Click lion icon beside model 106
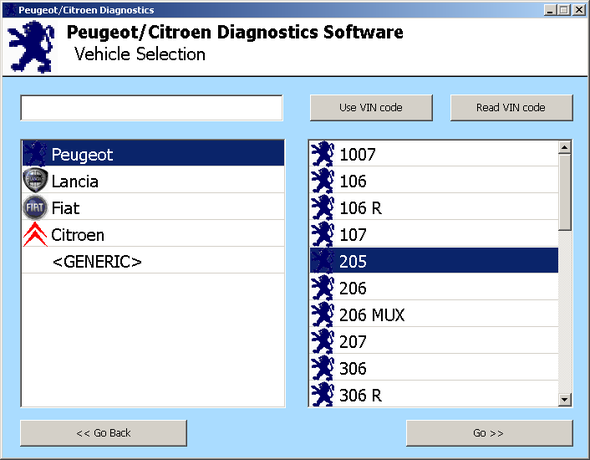The height and width of the screenshot is (460, 590). point(322,181)
